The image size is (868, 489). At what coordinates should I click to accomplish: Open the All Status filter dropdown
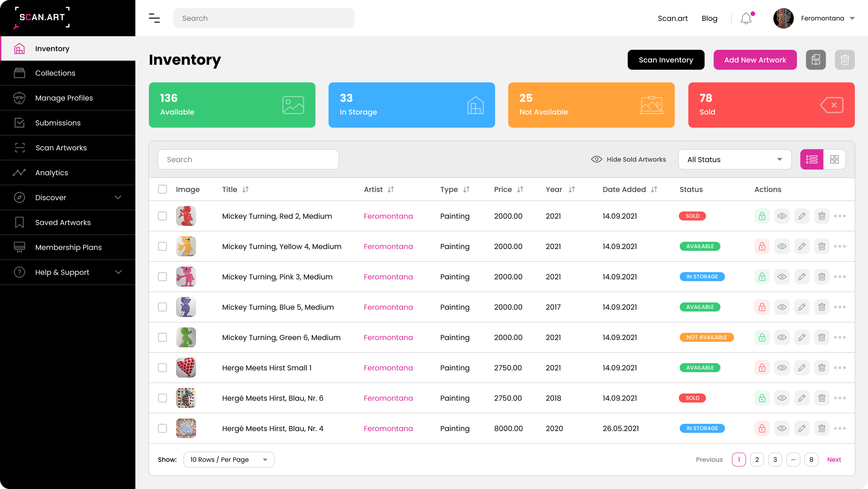(734, 159)
